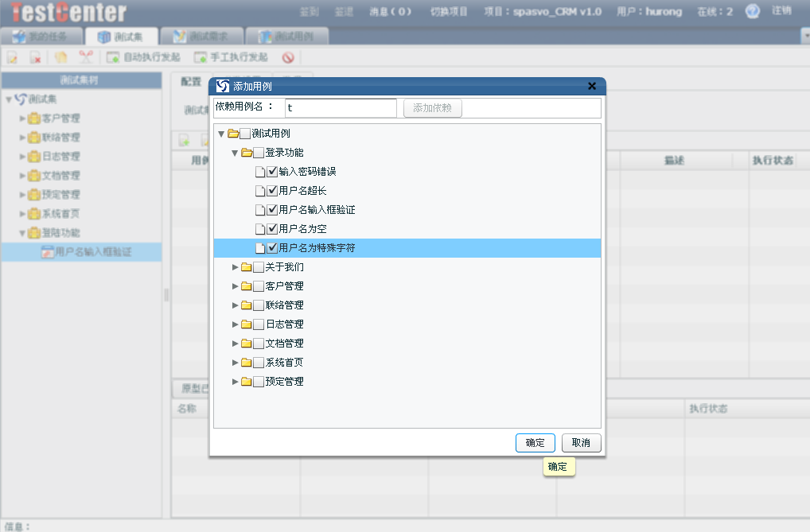Check the 客户管理 folder checkbox in dialog
810x532 pixels.
259,286
